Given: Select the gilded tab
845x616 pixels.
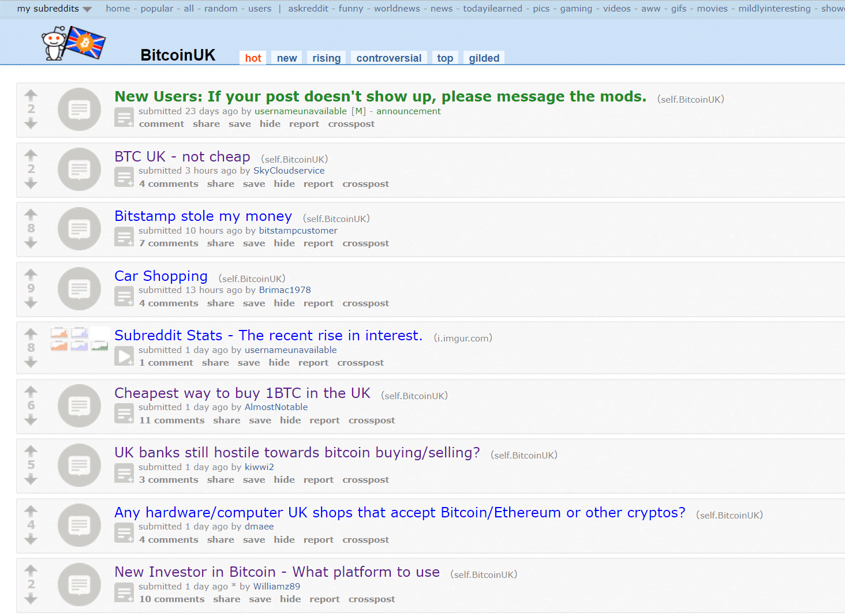Looking at the screenshot, I should tap(484, 58).
